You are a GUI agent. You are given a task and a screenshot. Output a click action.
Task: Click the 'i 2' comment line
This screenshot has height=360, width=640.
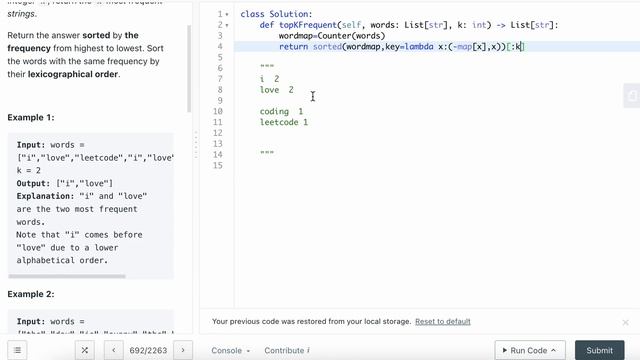pos(269,79)
